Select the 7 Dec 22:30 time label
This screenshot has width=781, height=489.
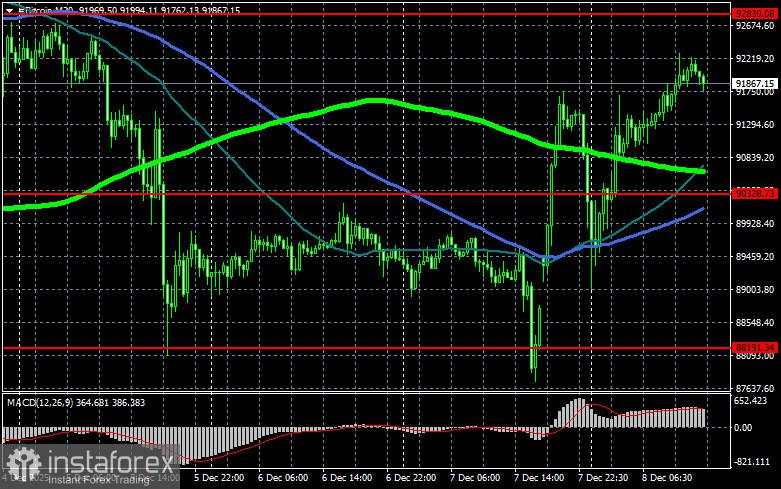(x=603, y=477)
